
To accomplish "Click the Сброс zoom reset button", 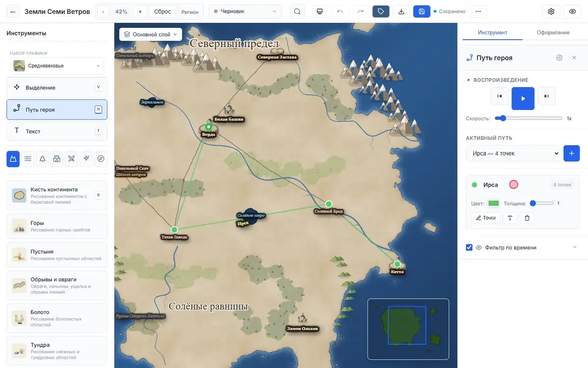I will click(x=162, y=11).
